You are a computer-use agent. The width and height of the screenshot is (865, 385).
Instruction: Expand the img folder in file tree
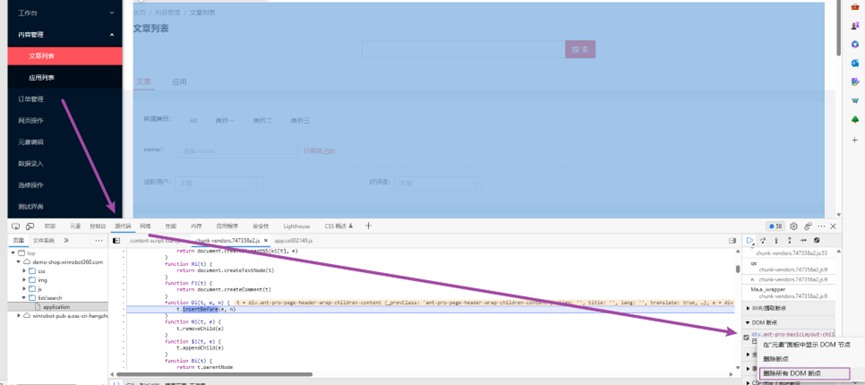coord(24,280)
